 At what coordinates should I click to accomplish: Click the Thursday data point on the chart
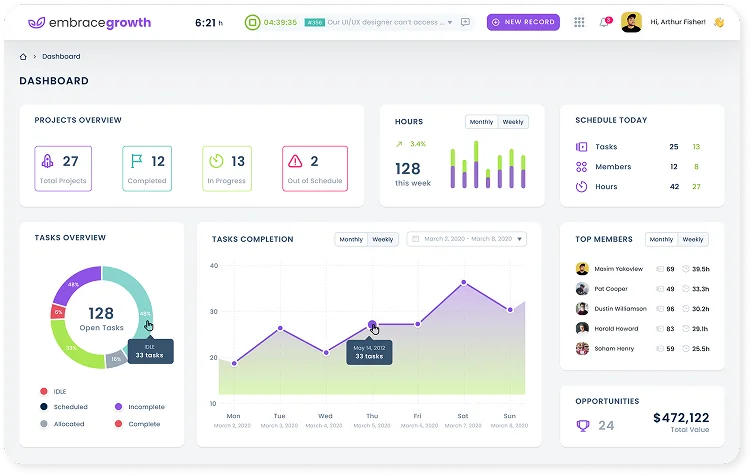[x=372, y=324]
